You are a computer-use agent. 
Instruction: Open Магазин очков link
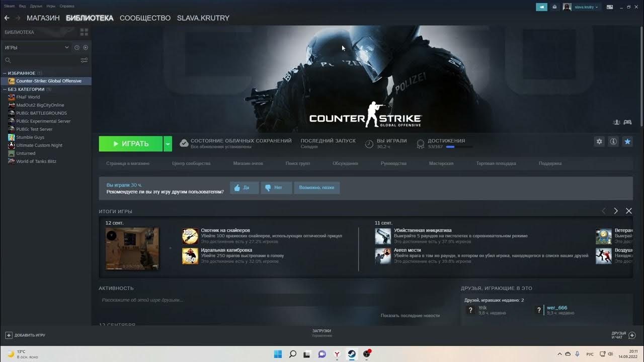pos(248,163)
